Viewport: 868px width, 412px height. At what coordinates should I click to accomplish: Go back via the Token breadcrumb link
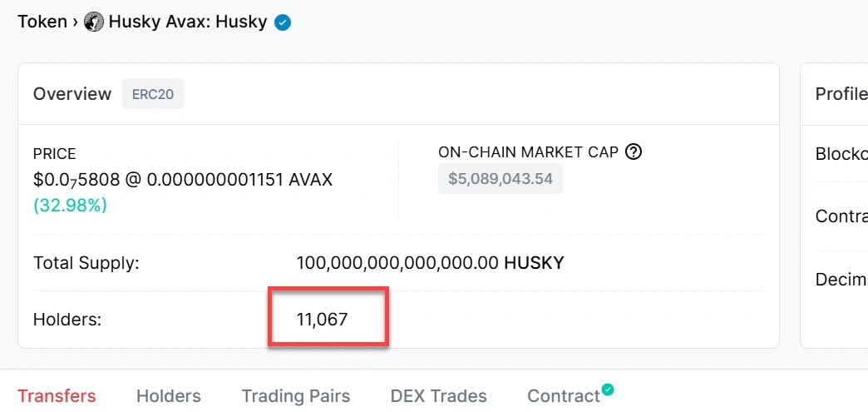click(42, 22)
